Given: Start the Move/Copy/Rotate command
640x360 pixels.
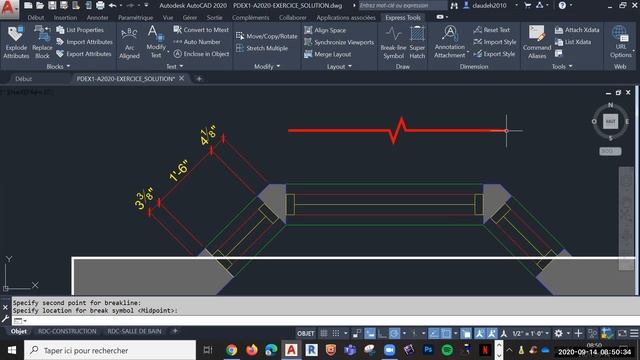Looking at the screenshot, I should (267, 36).
